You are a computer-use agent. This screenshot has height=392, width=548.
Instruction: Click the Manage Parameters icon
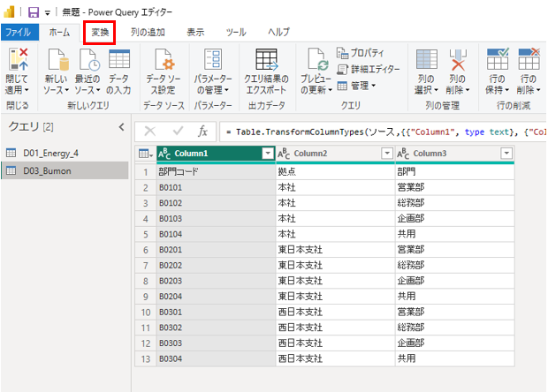coord(213,59)
